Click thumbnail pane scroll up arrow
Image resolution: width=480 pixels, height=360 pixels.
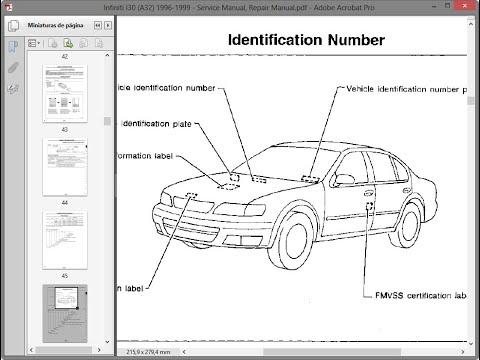pyautogui.click(x=107, y=55)
